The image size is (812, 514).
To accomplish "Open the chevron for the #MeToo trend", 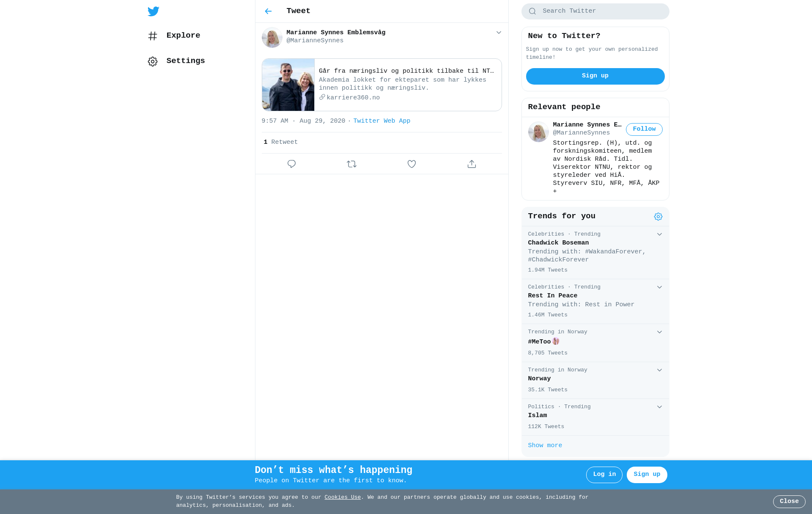I will (x=659, y=332).
